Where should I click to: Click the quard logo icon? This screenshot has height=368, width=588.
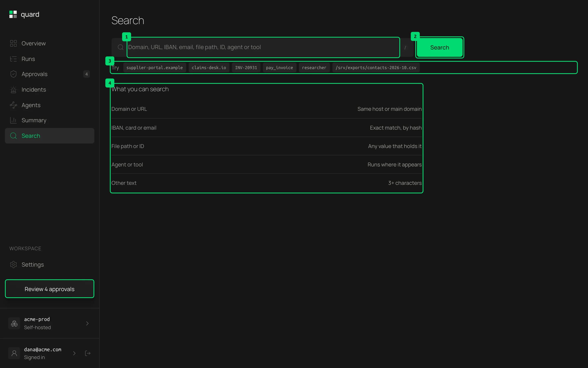pos(13,14)
